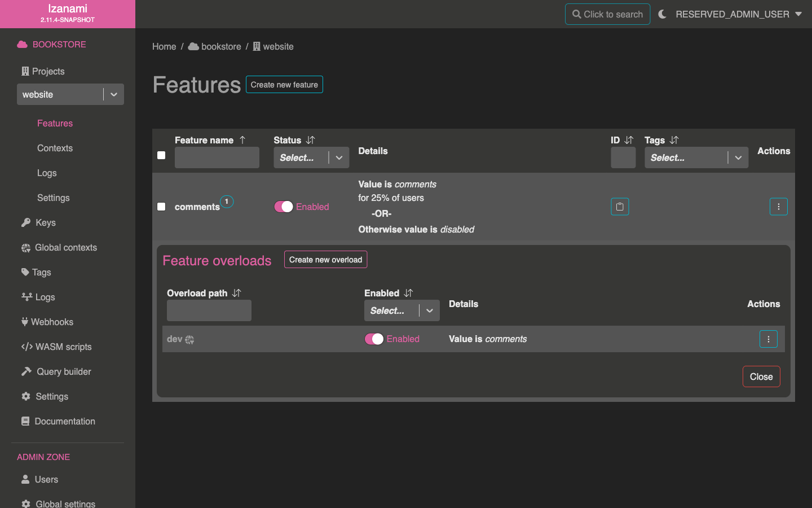812x508 pixels.
Task: Toggle dark mode moon icon
Action: (663, 14)
